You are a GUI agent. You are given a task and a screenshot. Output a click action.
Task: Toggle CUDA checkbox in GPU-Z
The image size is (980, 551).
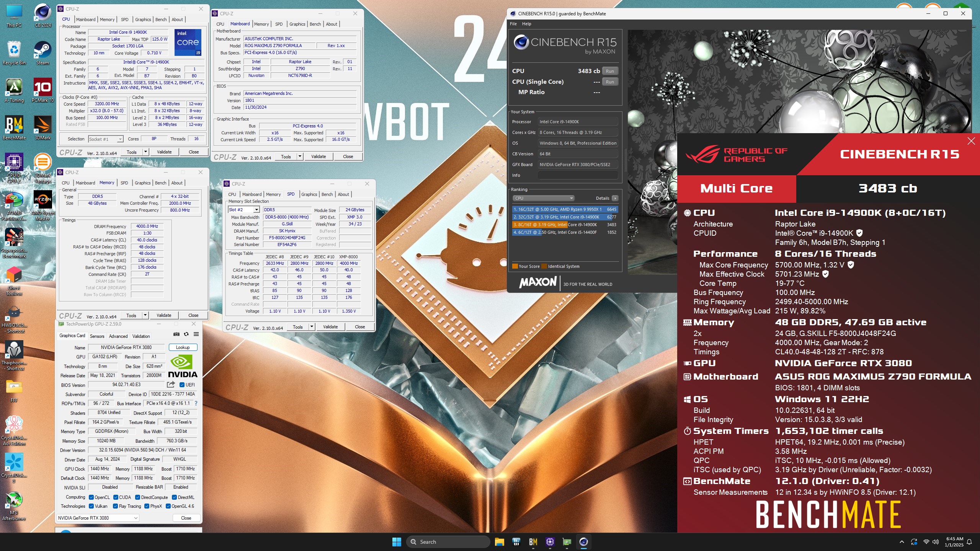coord(116,497)
